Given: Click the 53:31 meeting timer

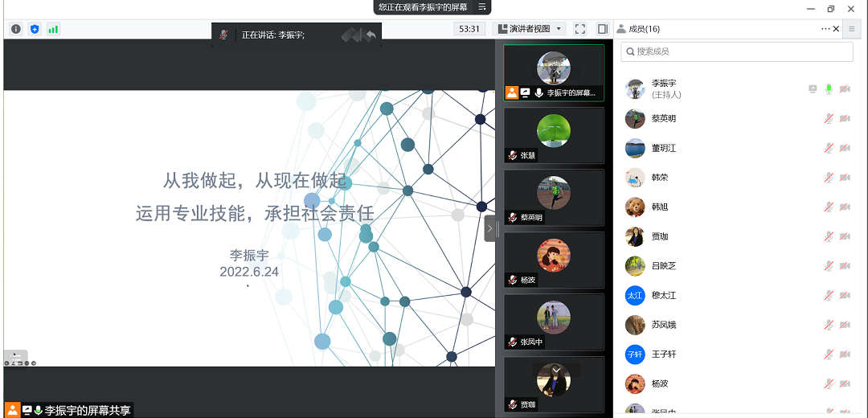Looking at the screenshot, I should [469, 29].
